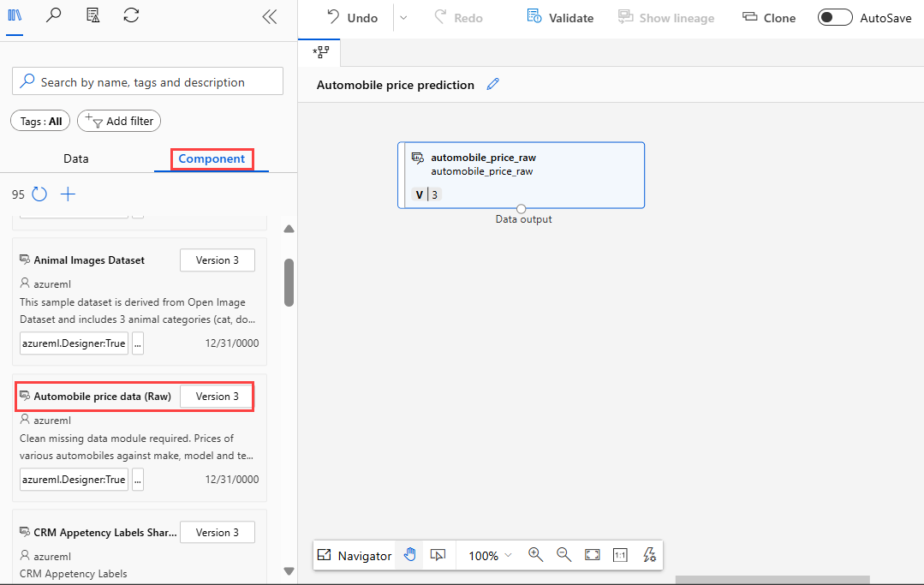The width and height of the screenshot is (924, 585).
Task: Switch to the Data tab
Action: point(76,158)
